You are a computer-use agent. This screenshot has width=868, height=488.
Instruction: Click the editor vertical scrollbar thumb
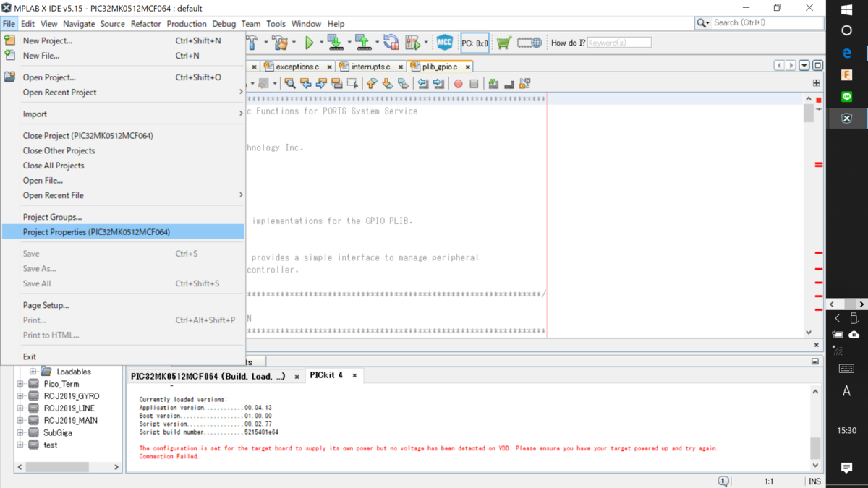tap(808, 114)
